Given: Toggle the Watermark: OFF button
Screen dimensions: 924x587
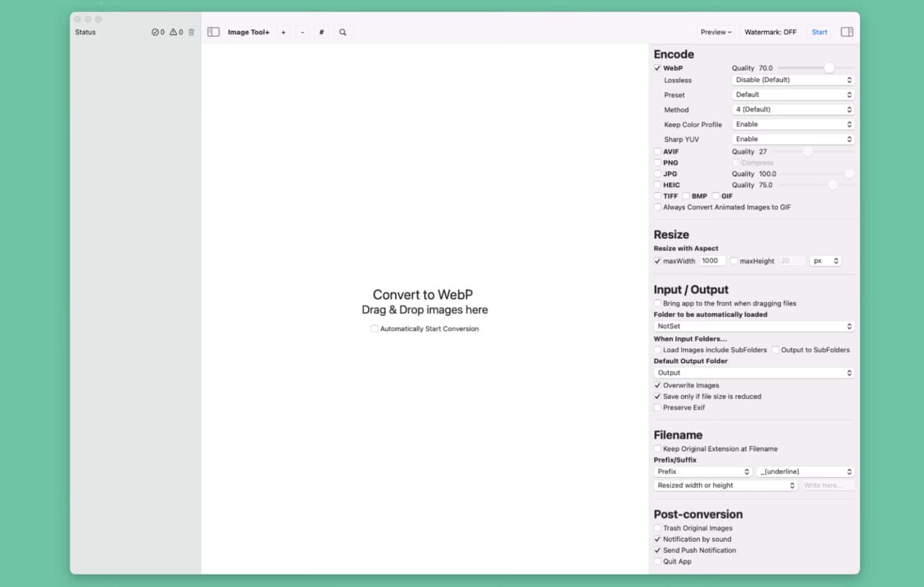Looking at the screenshot, I should coord(770,32).
